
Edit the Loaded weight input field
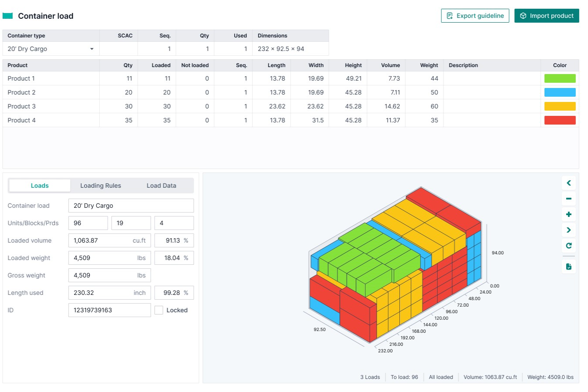click(109, 257)
